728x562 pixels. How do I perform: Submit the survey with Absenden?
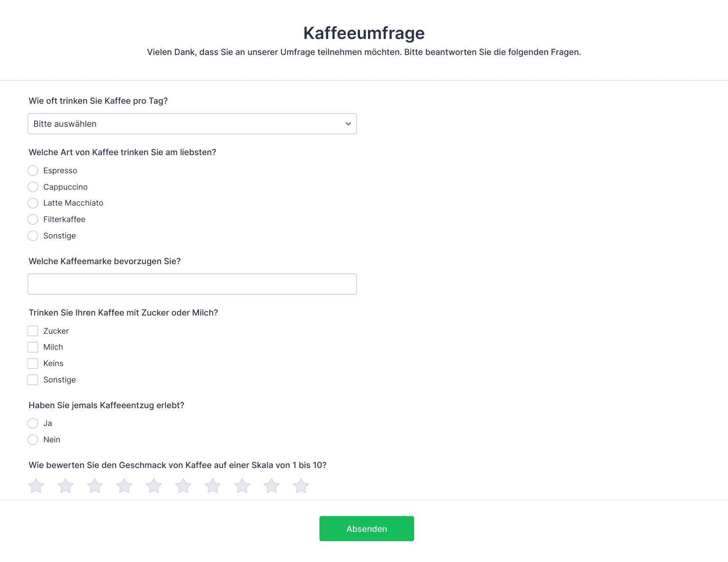coord(367,528)
